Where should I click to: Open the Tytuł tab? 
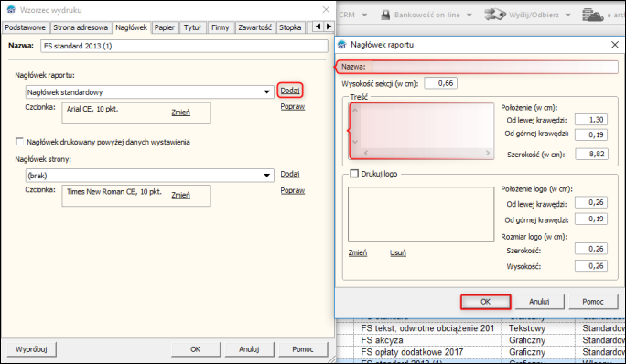(192, 27)
